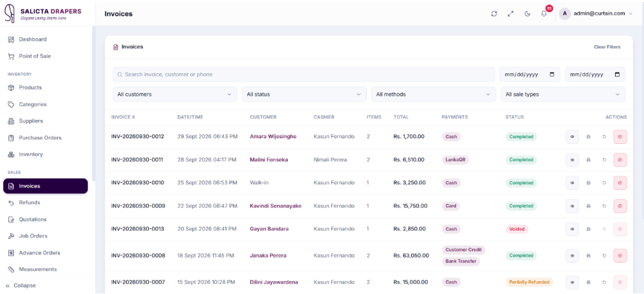
Task: Toggle fullscreen with the expand arrows icon
Action: tap(511, 13)
